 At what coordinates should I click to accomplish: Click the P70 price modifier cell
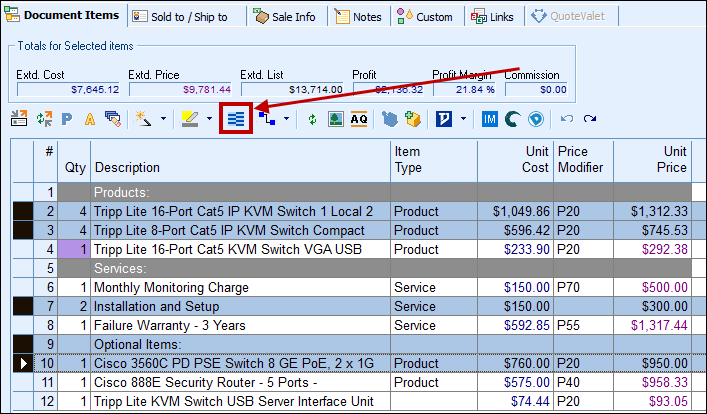[583, 287]
